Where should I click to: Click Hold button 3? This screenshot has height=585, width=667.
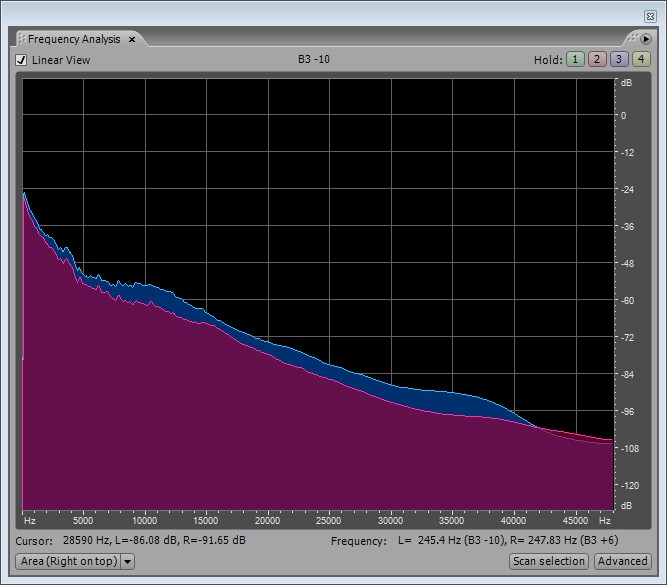coord(619,59)
